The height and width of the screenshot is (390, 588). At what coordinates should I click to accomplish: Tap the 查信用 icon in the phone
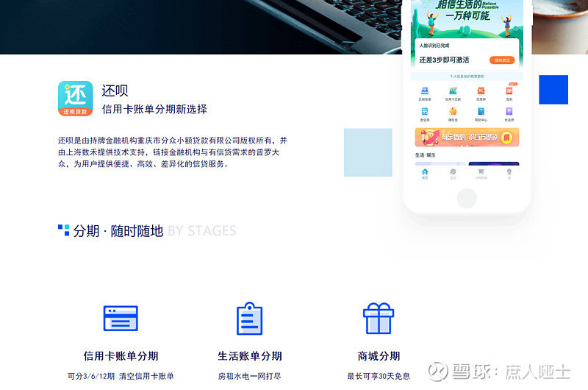click(425, 112)
